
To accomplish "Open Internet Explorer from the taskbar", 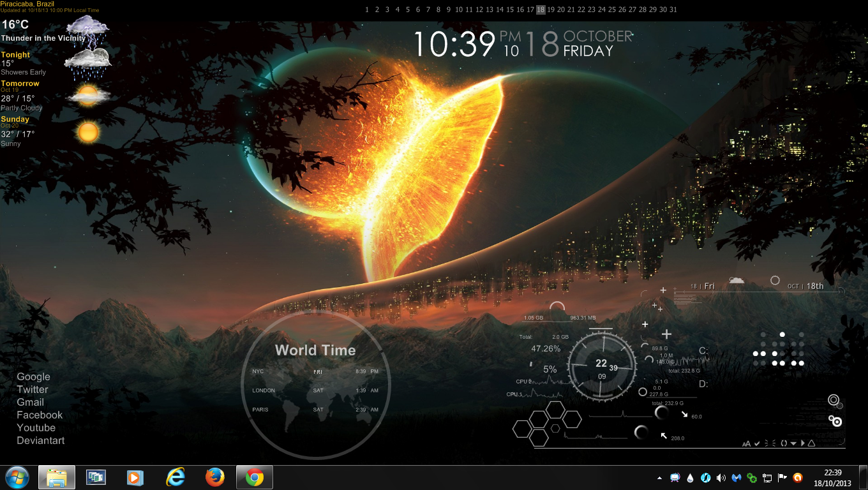I will tap(175, 477).
